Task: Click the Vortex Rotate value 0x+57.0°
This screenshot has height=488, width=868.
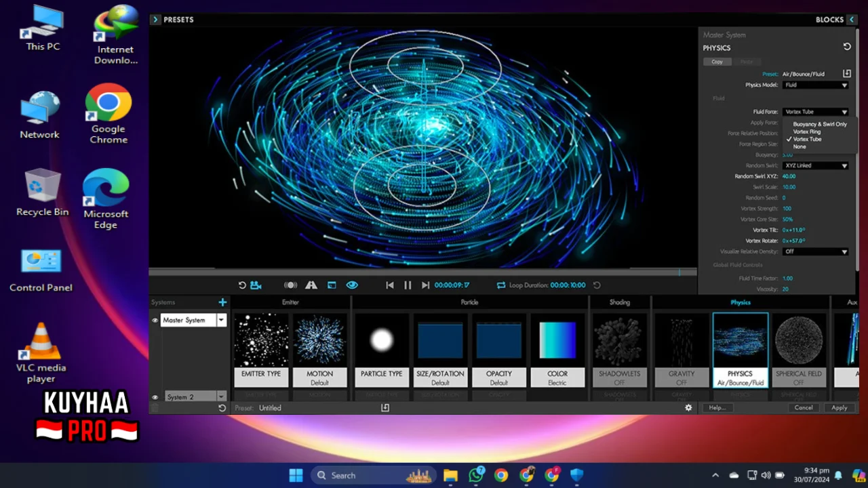Action: 793,241
